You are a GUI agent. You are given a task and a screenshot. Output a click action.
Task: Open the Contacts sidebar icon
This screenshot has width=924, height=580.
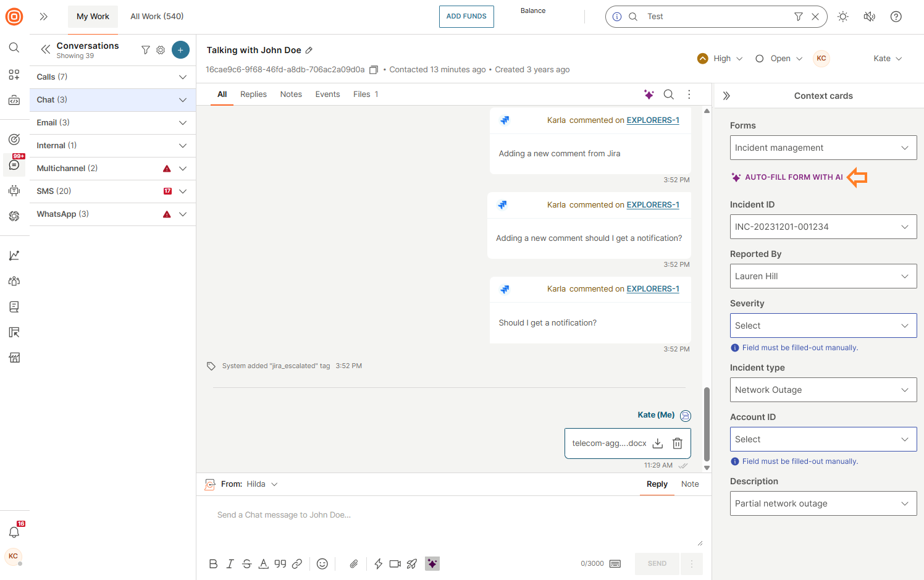tap(14, 280)
